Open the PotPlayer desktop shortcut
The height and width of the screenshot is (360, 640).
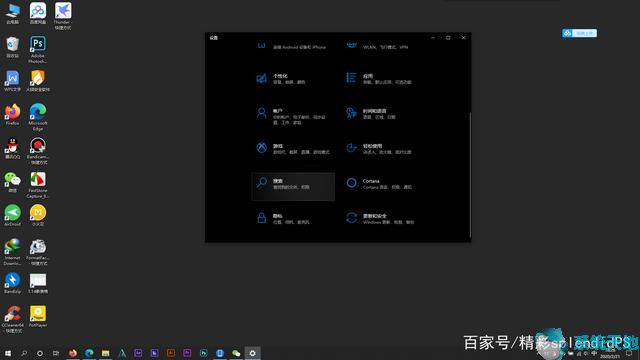(38, 316)
